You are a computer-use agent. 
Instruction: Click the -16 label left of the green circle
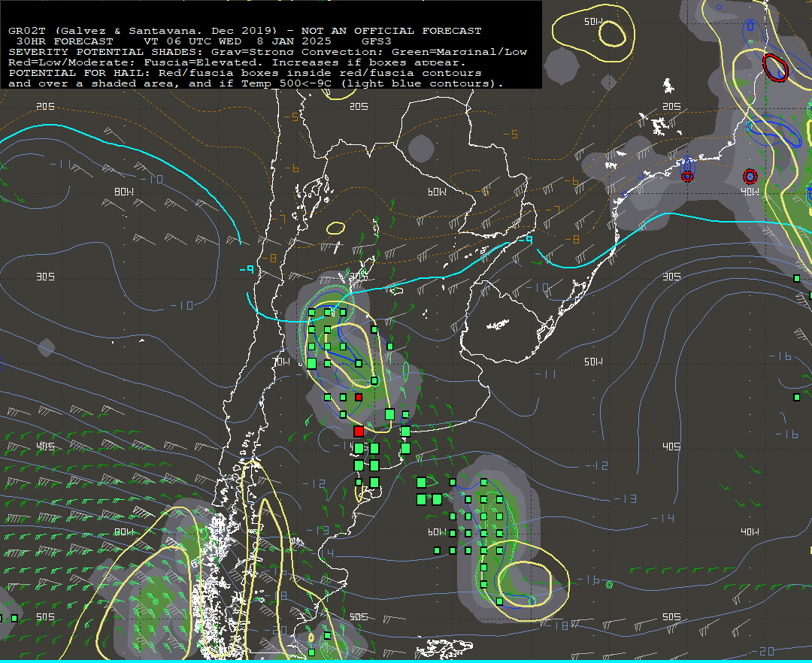coord(588,579)
